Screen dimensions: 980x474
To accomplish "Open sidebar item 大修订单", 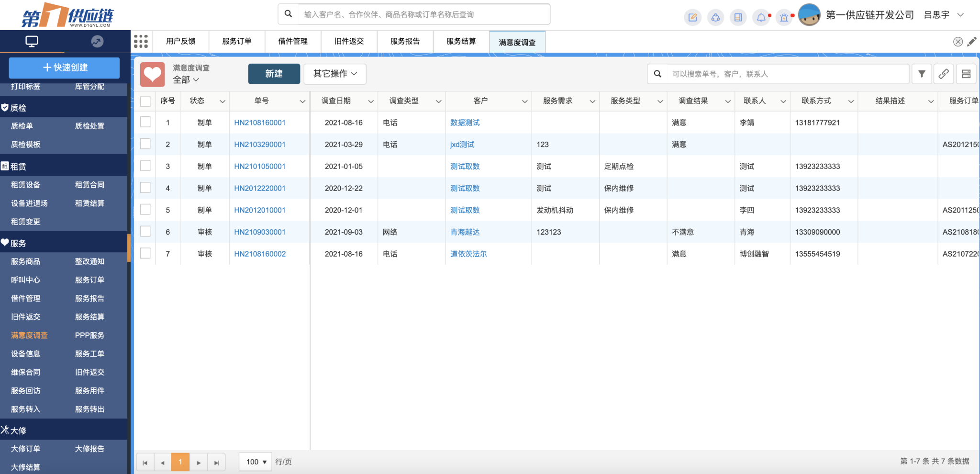I will pyautogui.click(x=26, y=449).
